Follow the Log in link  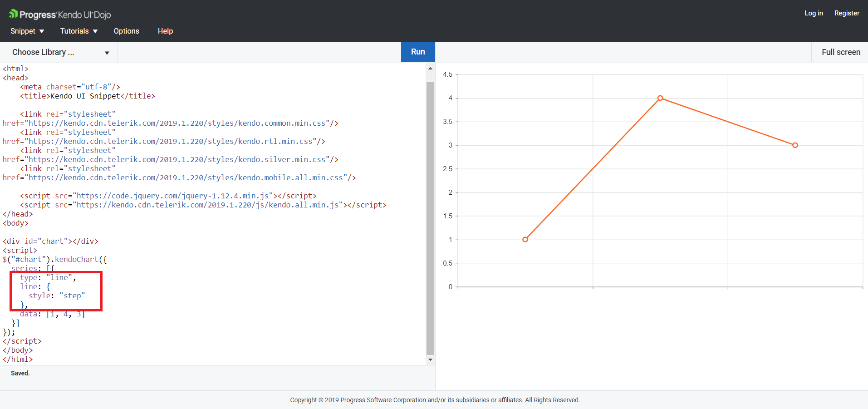pyautogui.click(x=814, y=13)
